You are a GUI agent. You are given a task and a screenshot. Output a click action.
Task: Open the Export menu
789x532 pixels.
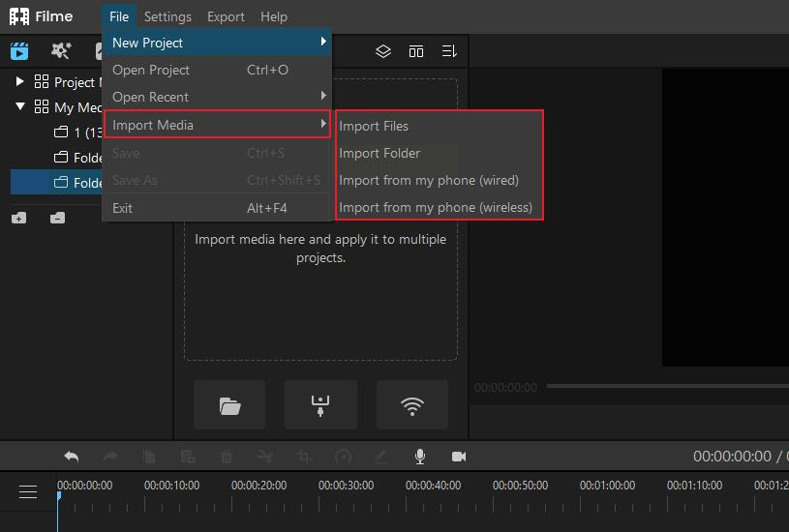coord(226,16)
